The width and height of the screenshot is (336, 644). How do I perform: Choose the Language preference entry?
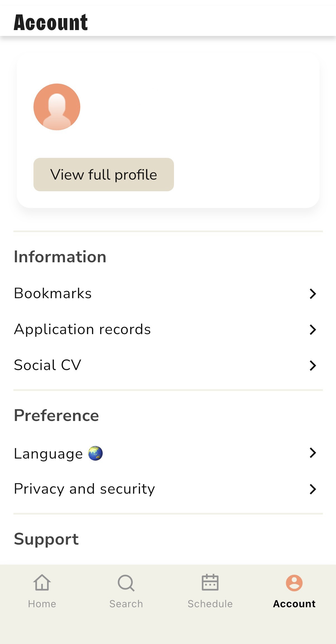(x=49, y=454)
